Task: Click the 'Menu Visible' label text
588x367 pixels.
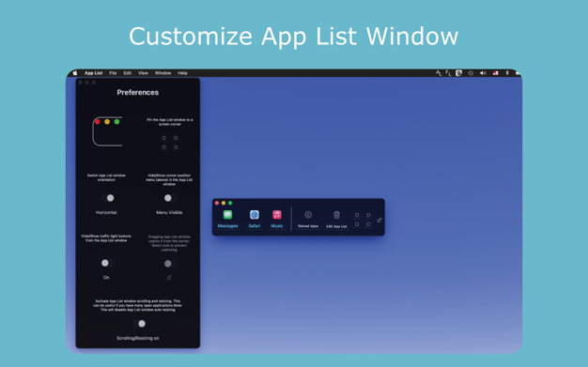Action: (x=169, y=212)
